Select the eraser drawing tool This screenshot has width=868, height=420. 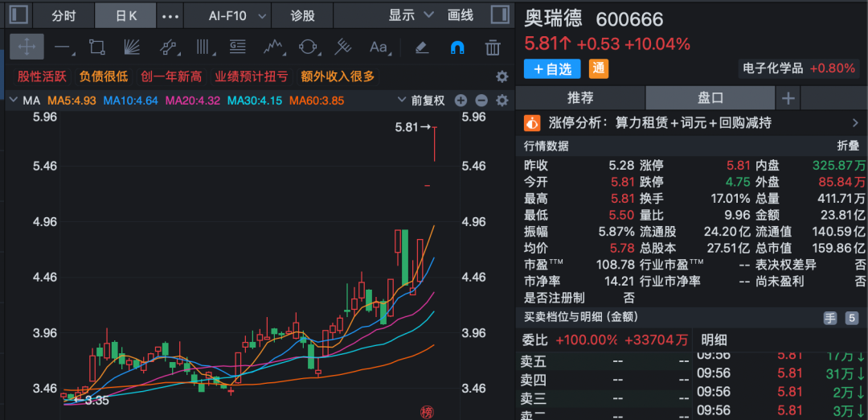tap(422, 47)
